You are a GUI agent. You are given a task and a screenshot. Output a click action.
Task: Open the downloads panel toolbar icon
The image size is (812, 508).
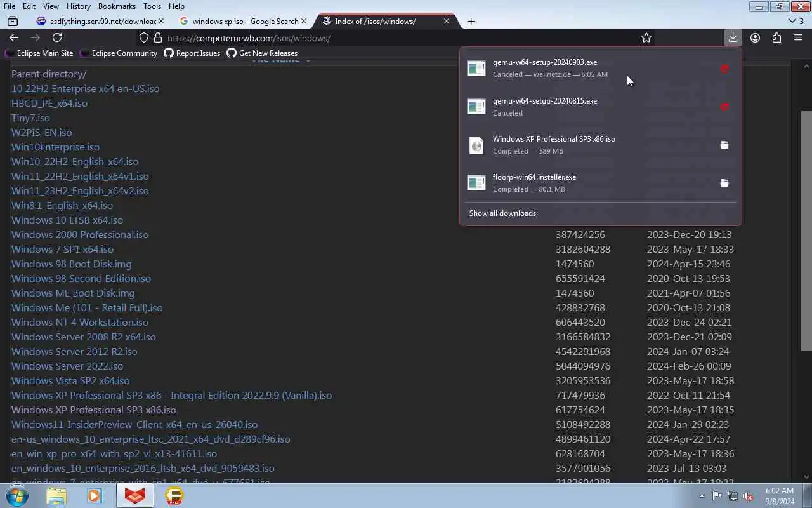pyautogui.click(x=733, y=38)
